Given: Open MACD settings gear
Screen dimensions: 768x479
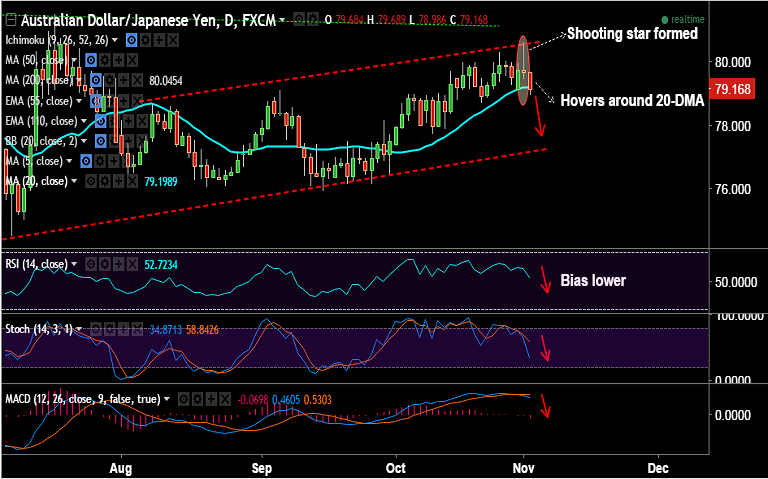Looking at the screenshot, I should pos(197,399).
